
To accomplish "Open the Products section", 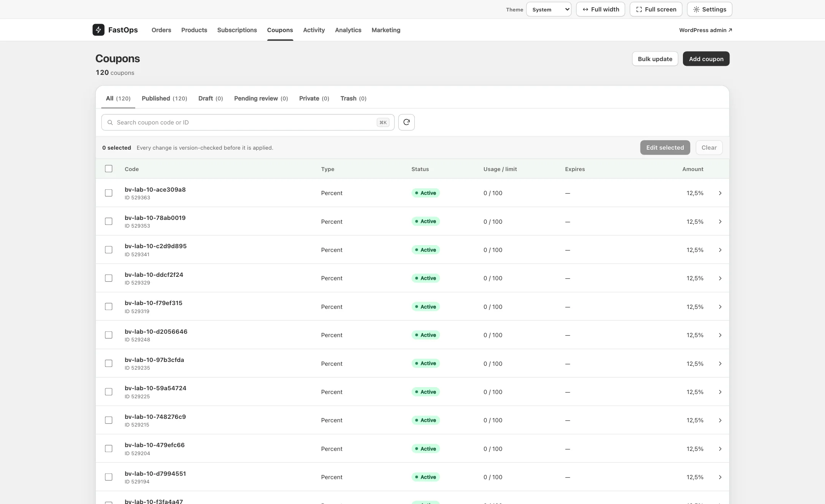I will [194, 30].
